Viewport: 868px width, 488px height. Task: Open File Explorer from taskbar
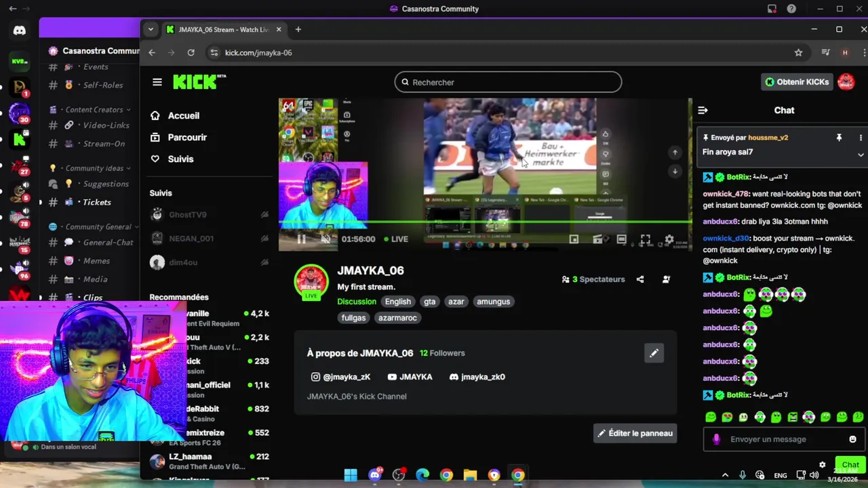click(x=470, y=475)
